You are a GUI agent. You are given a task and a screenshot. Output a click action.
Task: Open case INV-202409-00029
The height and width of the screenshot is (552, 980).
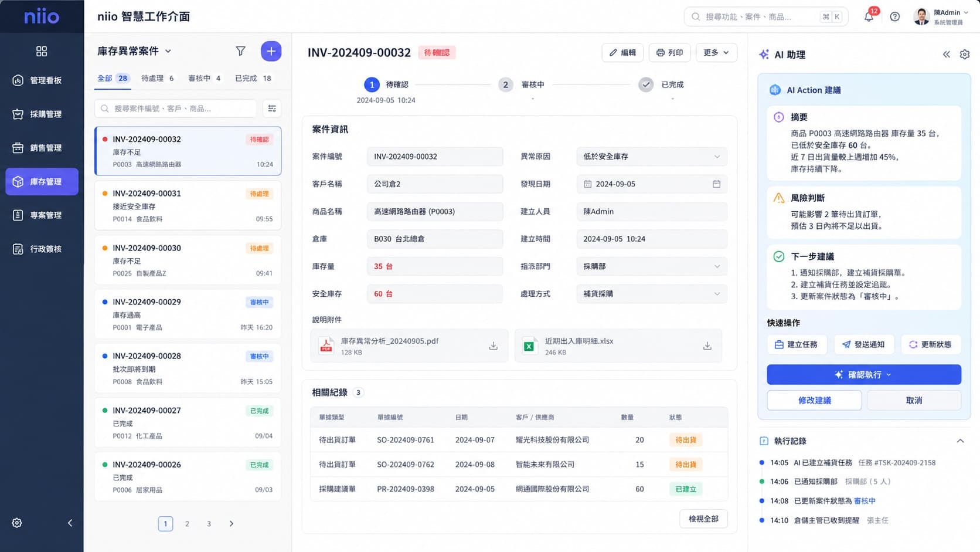pyautogui.click(x=188, y=314)
